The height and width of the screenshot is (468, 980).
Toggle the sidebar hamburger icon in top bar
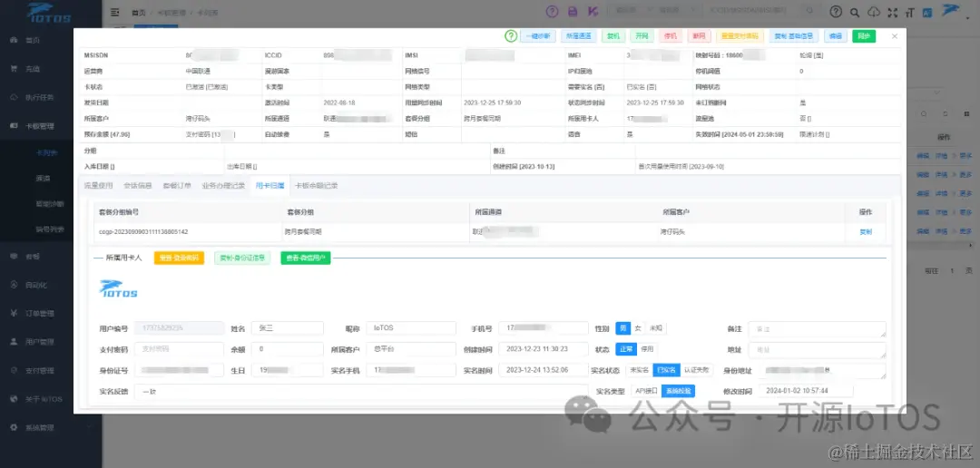tap(114, 12)
